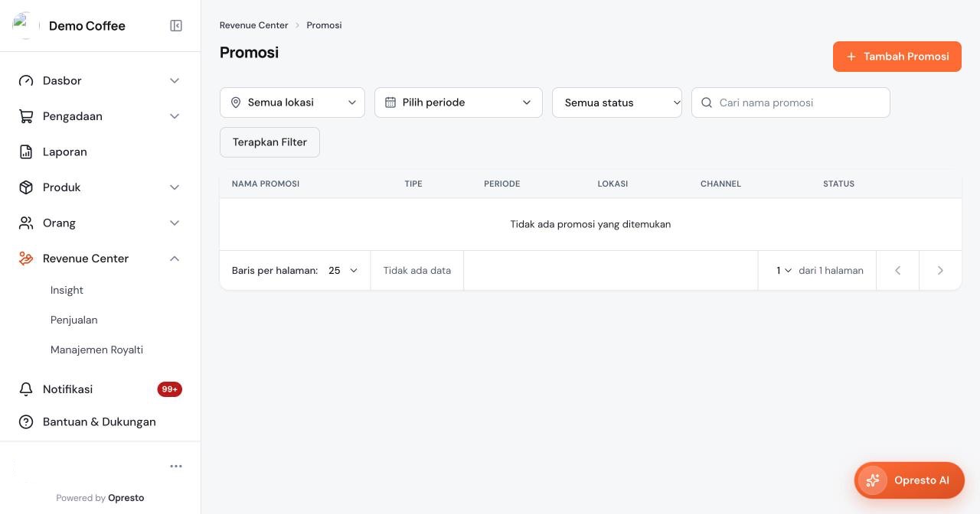Click the Orang people icon
Image resolution: width=980 pixels, height=514 pixels.
[26, 223]
